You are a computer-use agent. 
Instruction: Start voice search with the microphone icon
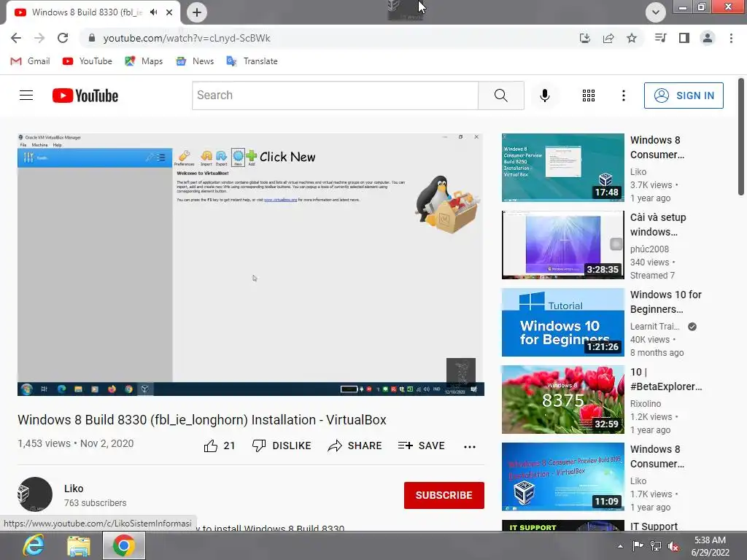click(544, 96)
